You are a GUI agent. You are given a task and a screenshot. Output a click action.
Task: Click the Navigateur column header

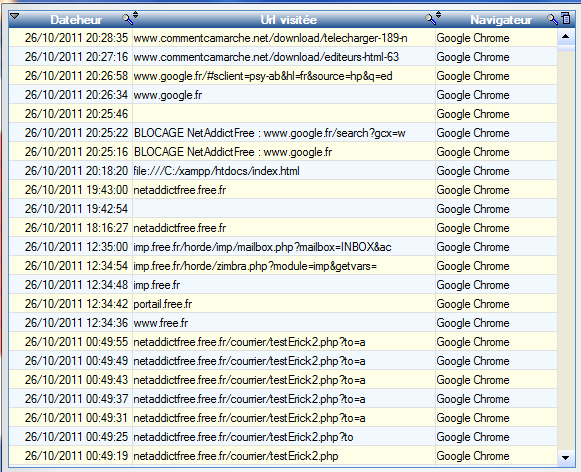[x=501, y=20]
